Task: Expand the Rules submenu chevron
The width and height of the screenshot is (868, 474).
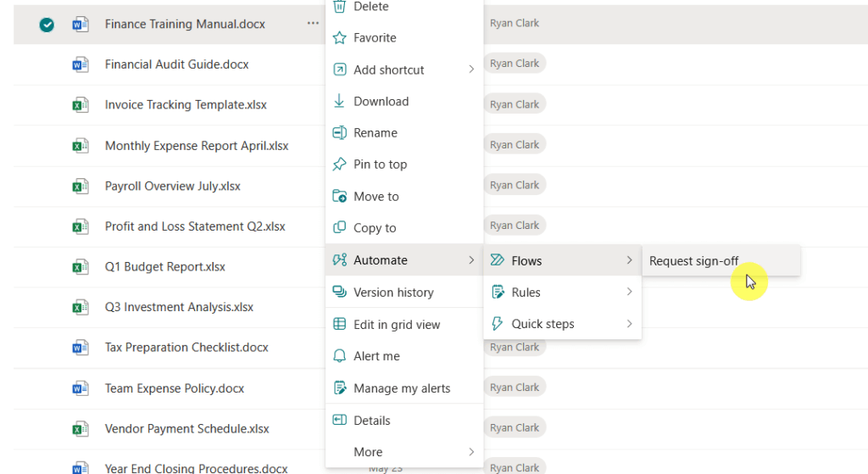Action: 629,291
